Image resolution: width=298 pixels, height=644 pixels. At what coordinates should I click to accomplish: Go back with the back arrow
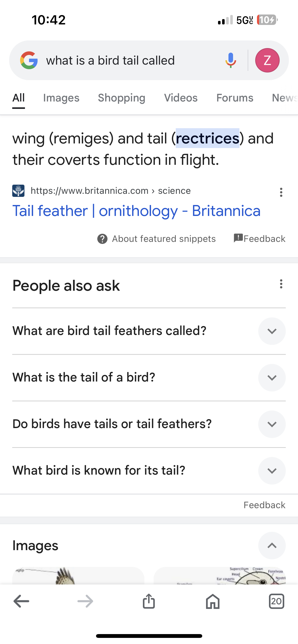21,601
